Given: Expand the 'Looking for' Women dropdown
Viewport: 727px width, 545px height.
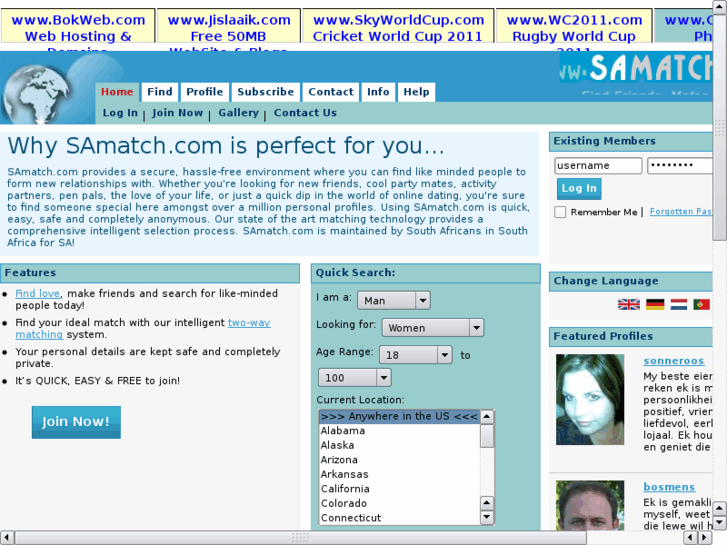Looking at the screenshot, I should (x=433, y=327).
